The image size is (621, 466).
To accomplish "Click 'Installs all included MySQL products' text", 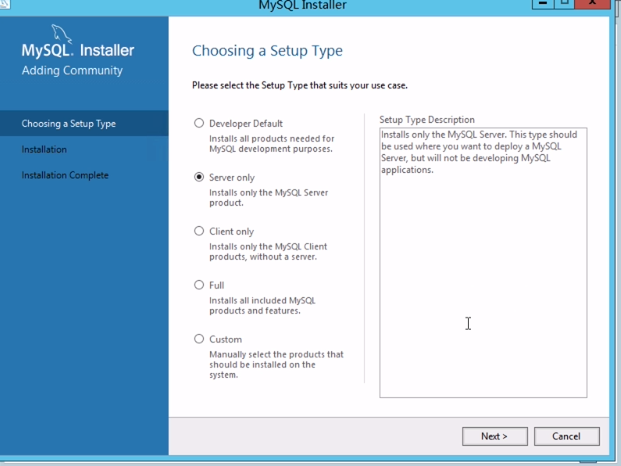I will click(262, 305).
